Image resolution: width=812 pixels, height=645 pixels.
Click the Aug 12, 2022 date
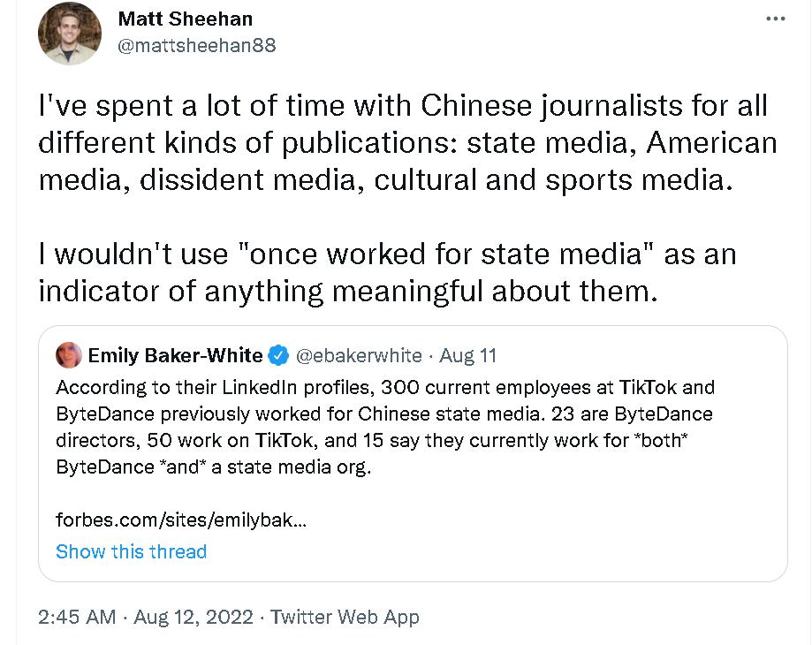click(x=194, y=617)
